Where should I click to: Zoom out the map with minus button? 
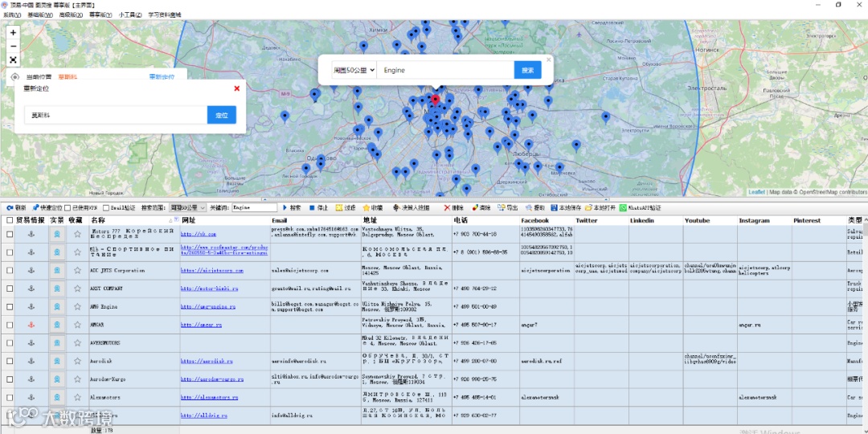pos(14,46)
